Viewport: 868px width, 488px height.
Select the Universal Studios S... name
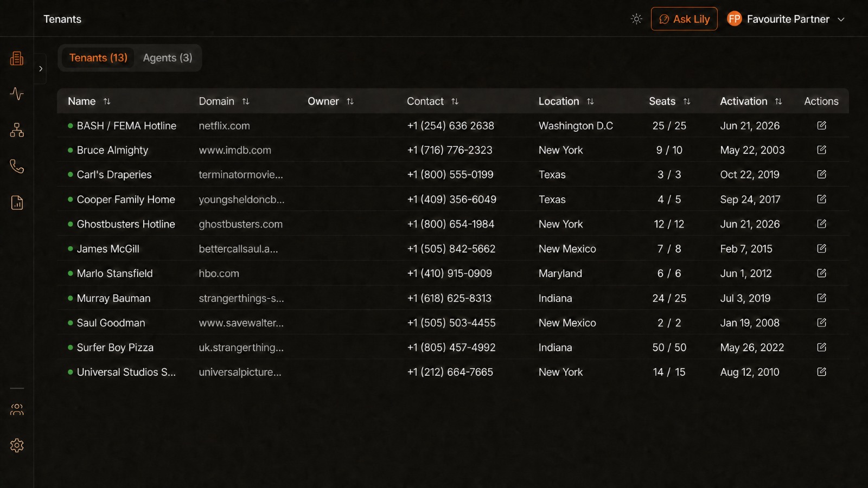pos(126,372)
